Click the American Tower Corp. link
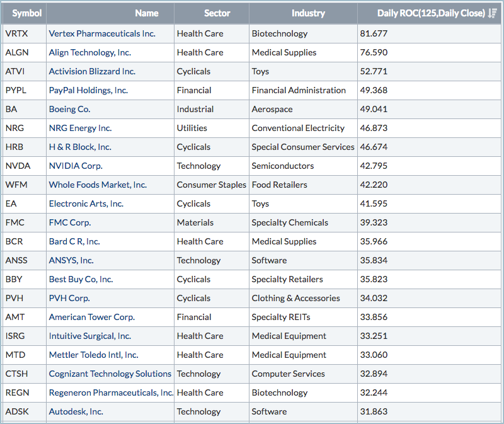 (x=92, y=317)
